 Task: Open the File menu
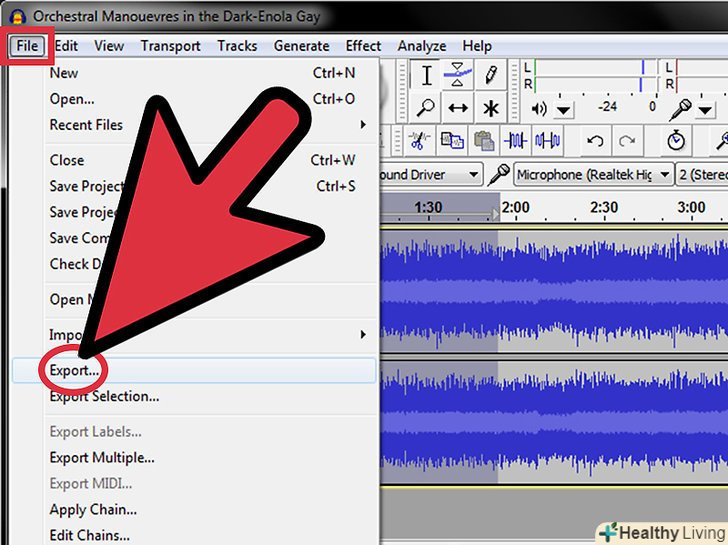27,45
